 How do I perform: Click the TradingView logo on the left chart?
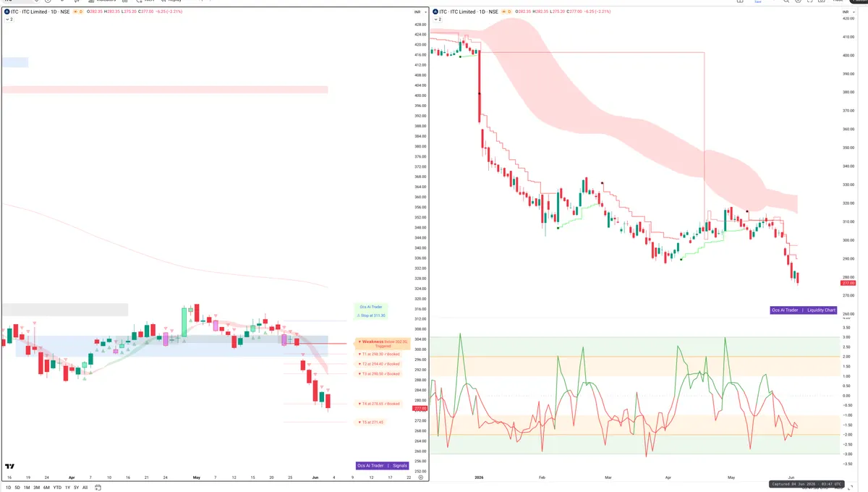(x=9, y=467)
